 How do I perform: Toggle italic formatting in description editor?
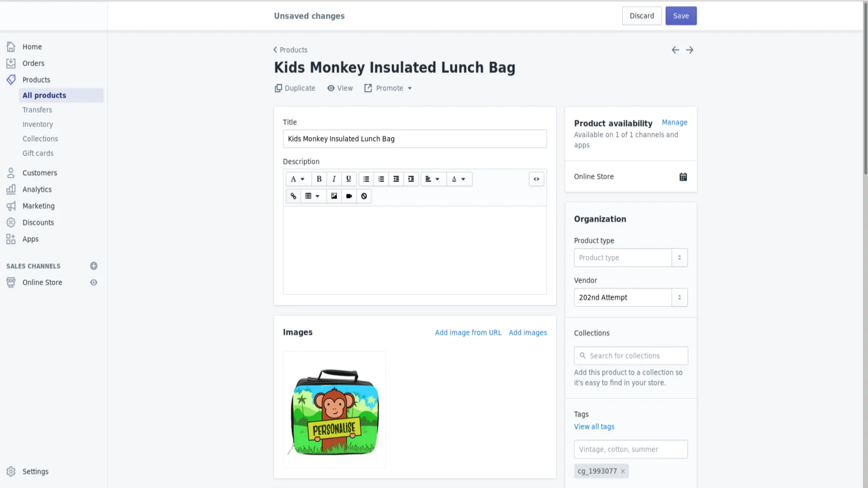coord(334,179)
